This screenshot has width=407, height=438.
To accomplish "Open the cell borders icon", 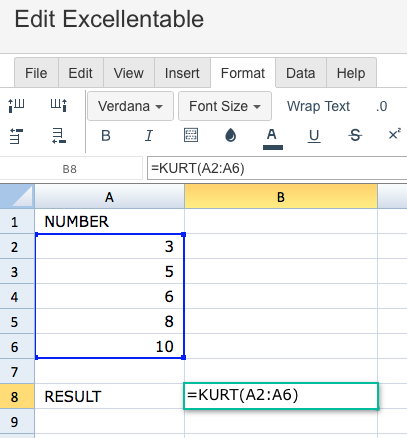I will tap(191, 135).
